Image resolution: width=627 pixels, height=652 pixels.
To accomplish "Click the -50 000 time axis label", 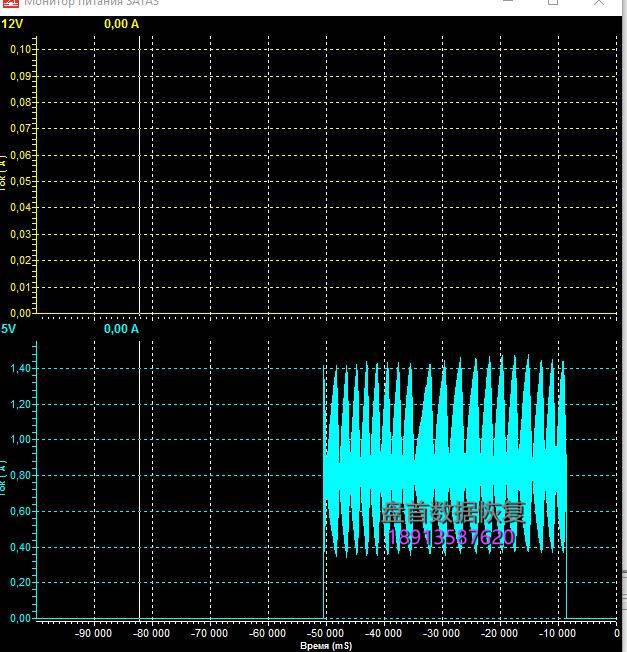I will tap(325, 633).
